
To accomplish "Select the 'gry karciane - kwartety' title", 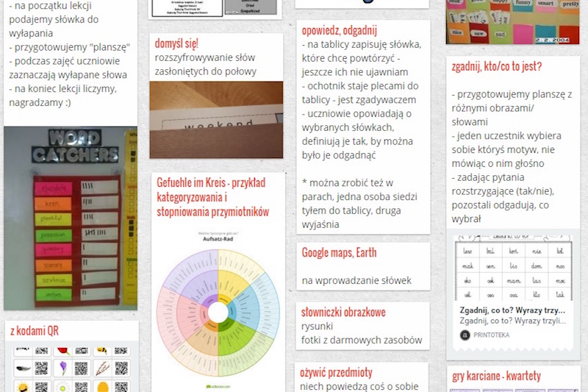I will coord(497,376).
